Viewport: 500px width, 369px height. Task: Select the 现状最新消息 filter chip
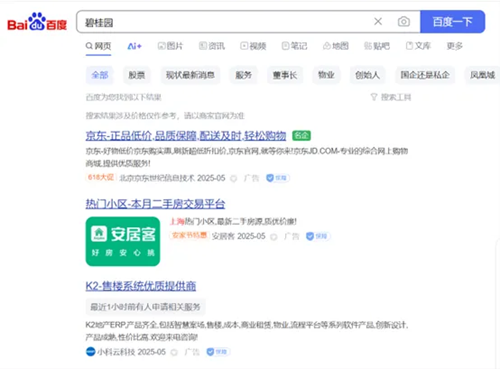[x=190, y=75]
